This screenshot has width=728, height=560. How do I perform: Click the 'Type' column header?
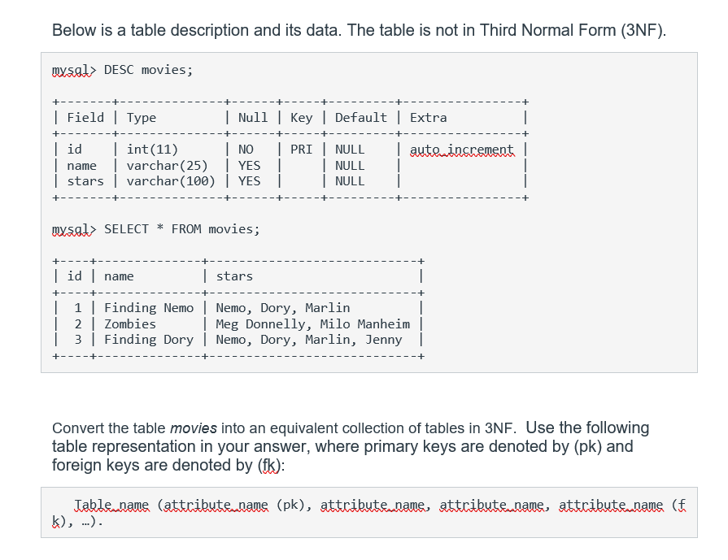pyautogui.click(x=142, y=118)
